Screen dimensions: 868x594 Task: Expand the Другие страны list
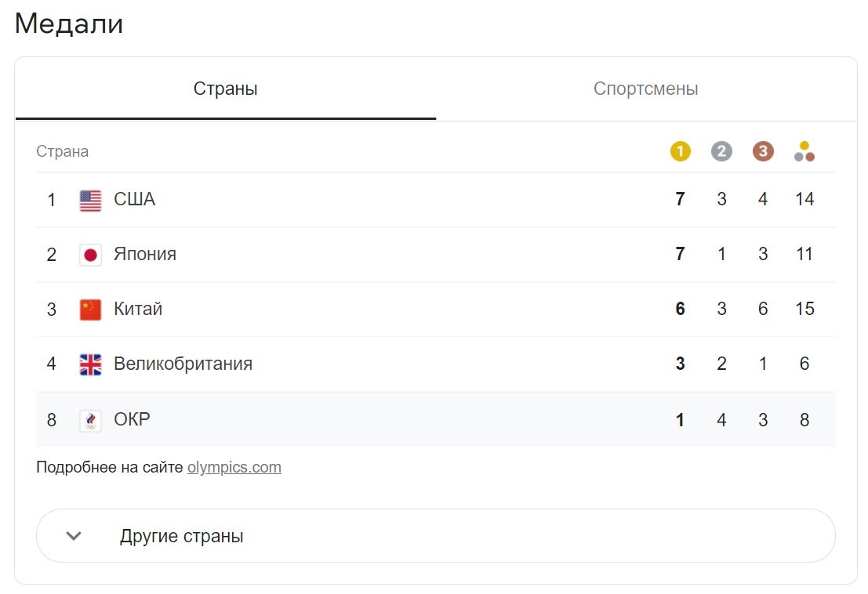tap(436, 535)
